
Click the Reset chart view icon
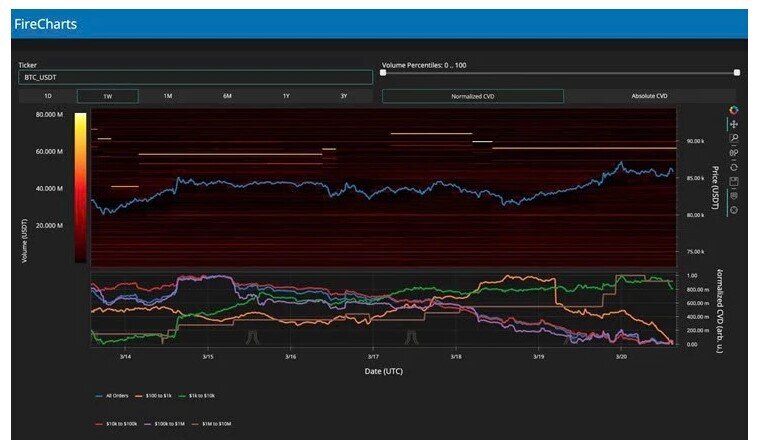coord(734,167)
